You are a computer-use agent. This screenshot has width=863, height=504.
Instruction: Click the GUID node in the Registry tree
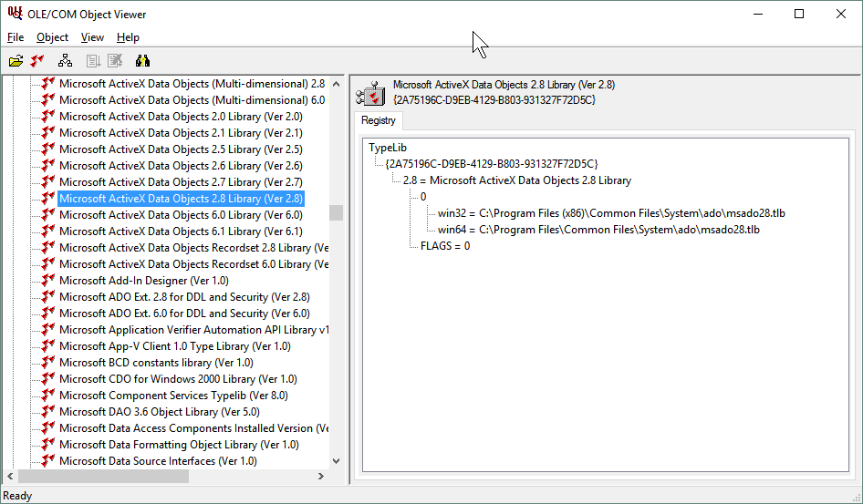tap(492, 164)
